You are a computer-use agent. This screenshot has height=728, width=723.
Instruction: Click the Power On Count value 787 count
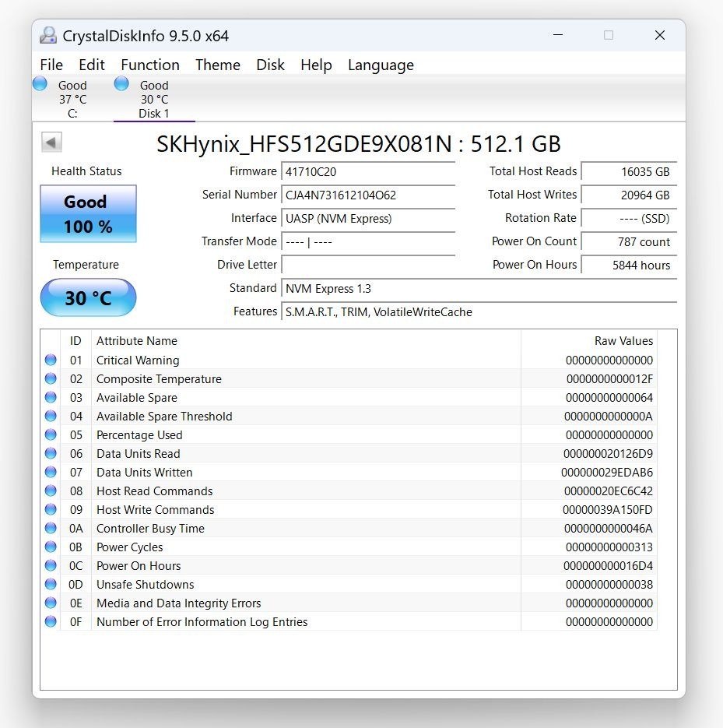pyautogui.click(x=629, y=242)
